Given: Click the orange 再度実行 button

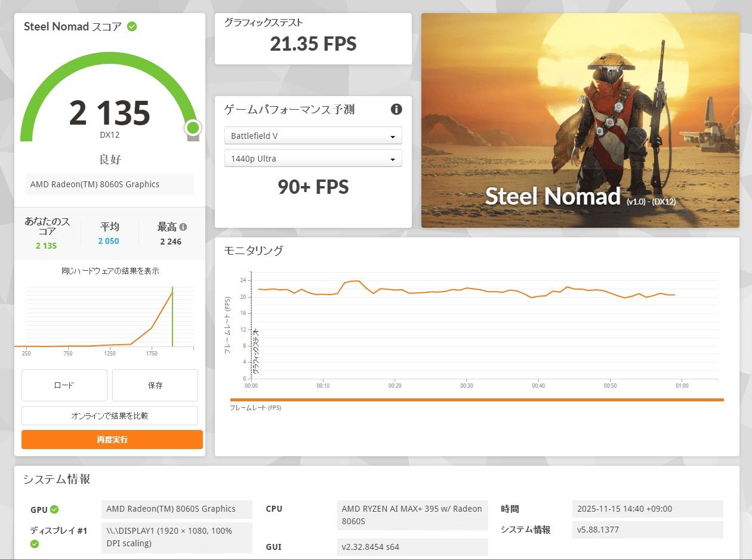Looking at the screenshot, I should [112, 440].
